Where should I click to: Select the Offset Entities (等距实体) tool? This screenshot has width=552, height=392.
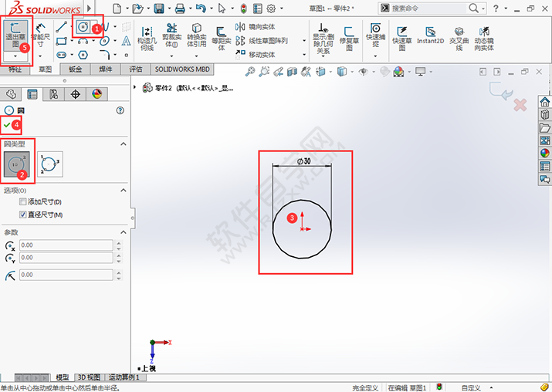pos(221,35)
